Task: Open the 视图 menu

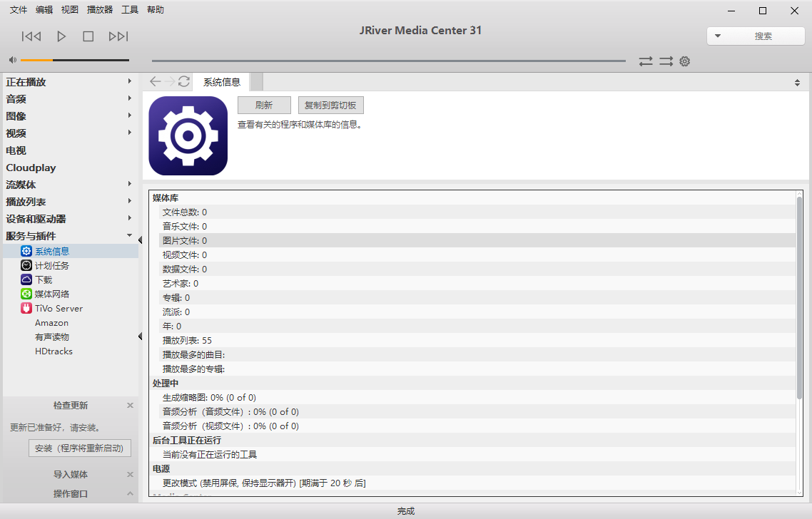Action: pyautogui.click(x=69, y=10)
